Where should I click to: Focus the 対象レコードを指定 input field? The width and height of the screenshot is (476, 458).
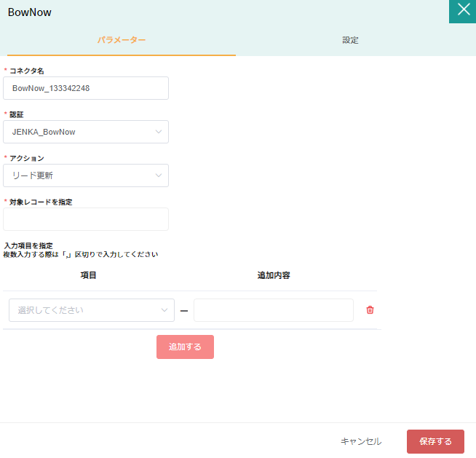(x=86, y=219)
